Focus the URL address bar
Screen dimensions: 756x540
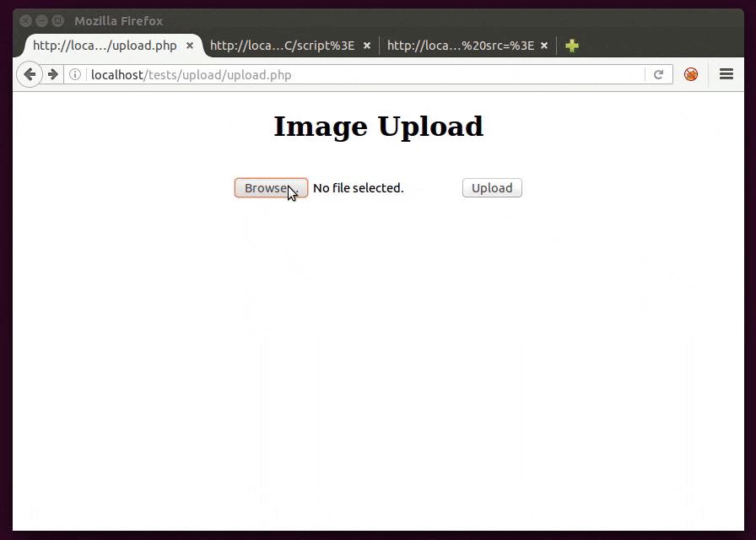(366, 75)
